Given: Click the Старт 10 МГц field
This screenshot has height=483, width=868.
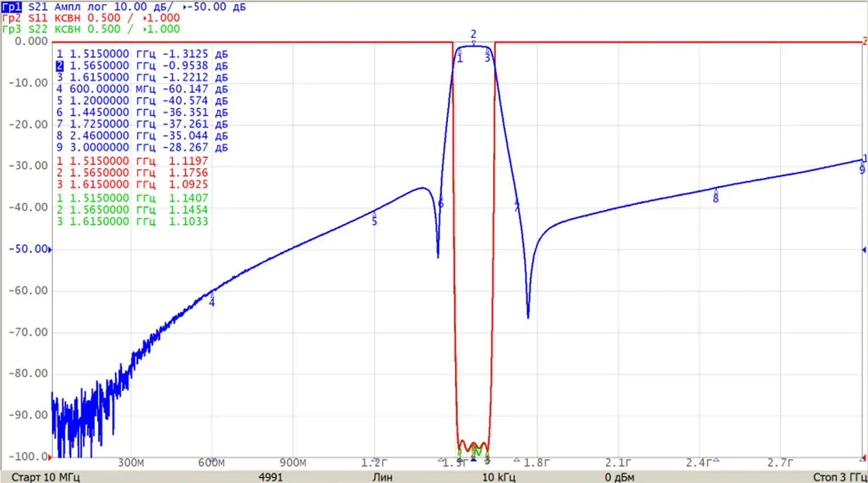Looking at the screenshot, I should [46, 477].
